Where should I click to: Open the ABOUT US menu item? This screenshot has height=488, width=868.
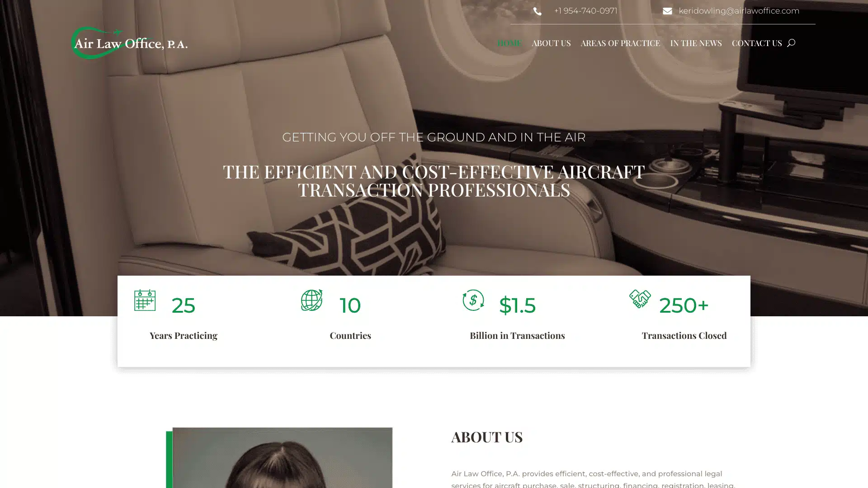click(551, 43)
